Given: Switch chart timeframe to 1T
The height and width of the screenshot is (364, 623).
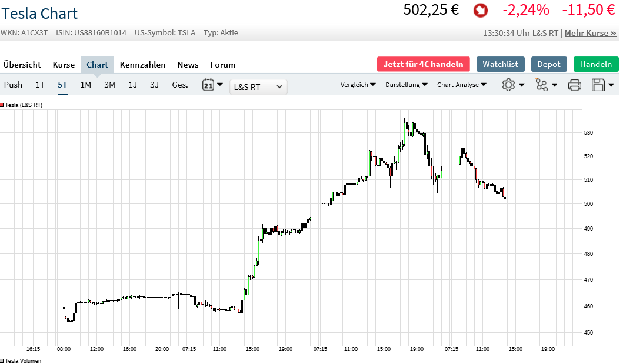Looking at the screenshot, I should (39, 85).
